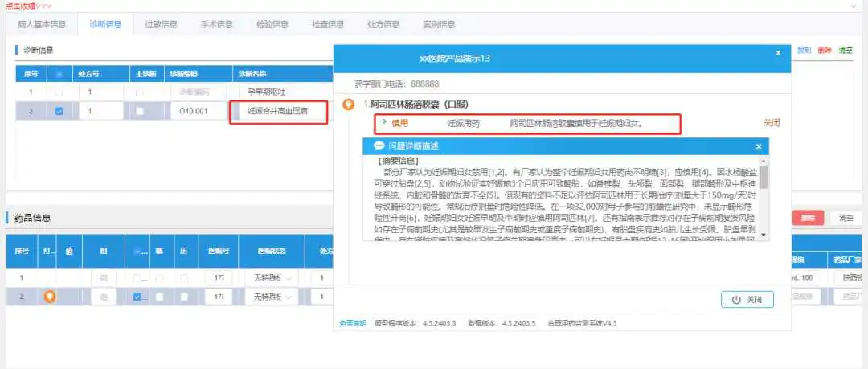Tick 主诊断 checkbox for 妊娠合并高血压病 row
The image size is (868, 369).
[140, 111]
